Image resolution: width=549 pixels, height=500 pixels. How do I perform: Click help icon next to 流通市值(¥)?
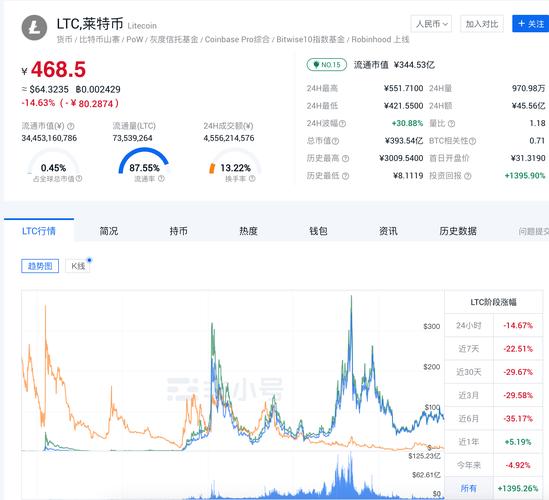(71, 126)
